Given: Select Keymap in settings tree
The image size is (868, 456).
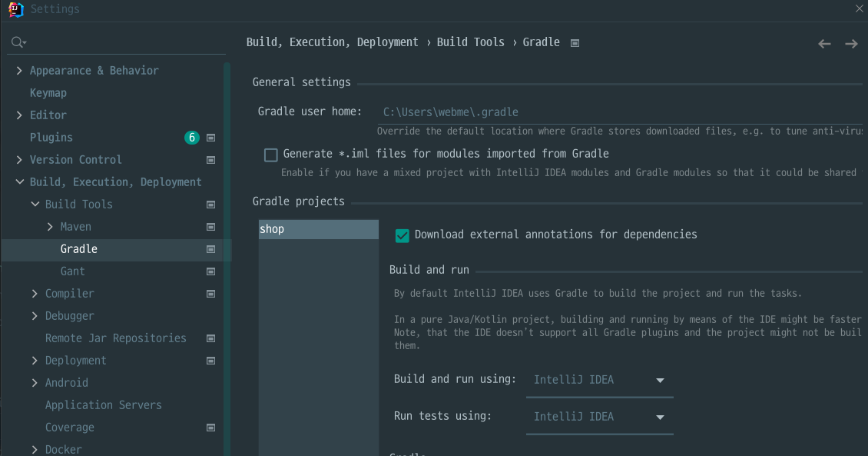Looking at the screenshot, I should pyautogui.click(x=48, y=93).
